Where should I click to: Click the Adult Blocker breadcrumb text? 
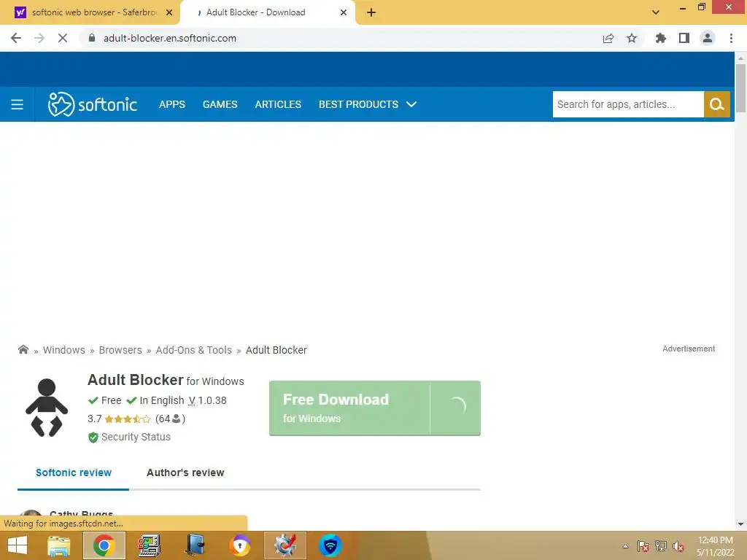coord(276,350)
